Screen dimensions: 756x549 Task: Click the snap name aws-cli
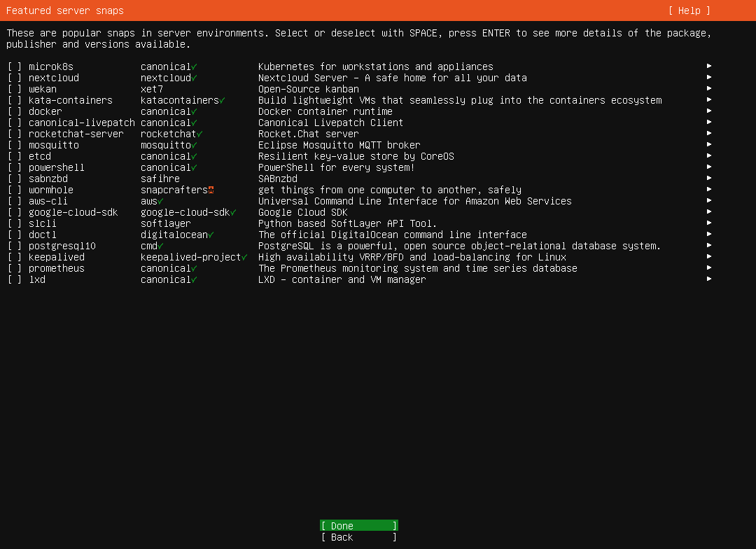tap(48, 201)
